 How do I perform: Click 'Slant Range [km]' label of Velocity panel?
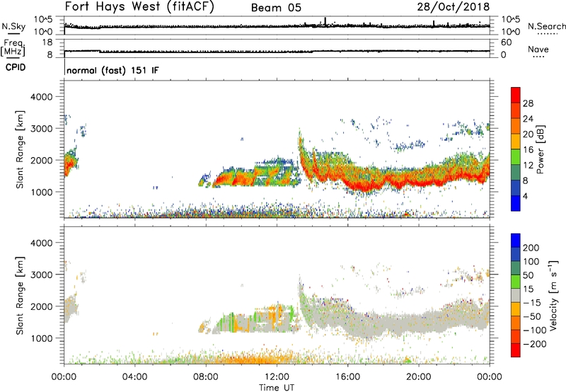[x=20, y=296]
